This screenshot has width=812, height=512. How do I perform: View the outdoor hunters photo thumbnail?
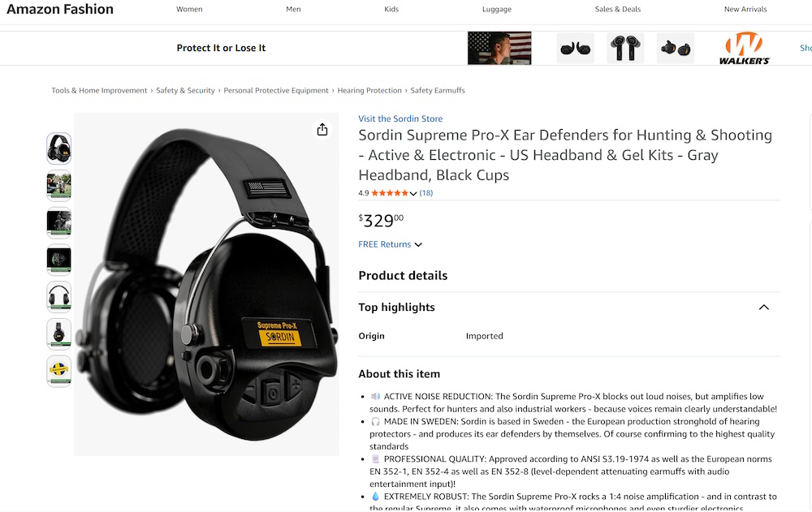(x=59, y=185)
